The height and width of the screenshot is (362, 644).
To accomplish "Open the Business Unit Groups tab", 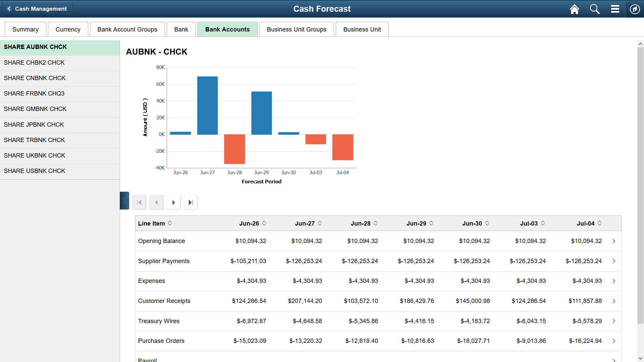I will pyautogui.click(x=296, y=29).
